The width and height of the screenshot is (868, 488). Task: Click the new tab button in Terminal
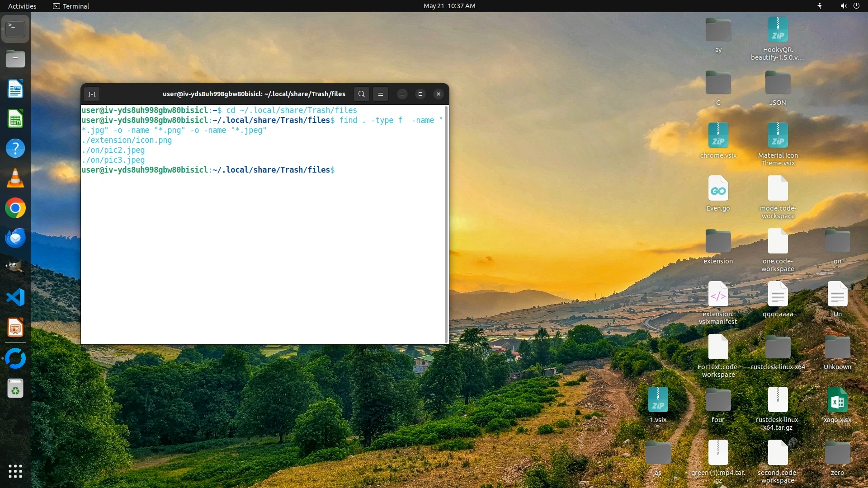pyautogui.click(x=92, y=94)
